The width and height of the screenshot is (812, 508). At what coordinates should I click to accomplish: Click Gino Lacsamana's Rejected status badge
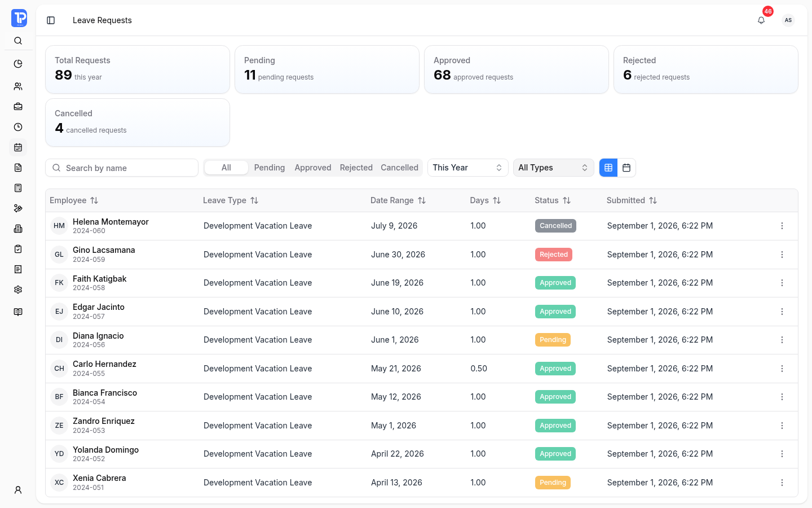554,255
